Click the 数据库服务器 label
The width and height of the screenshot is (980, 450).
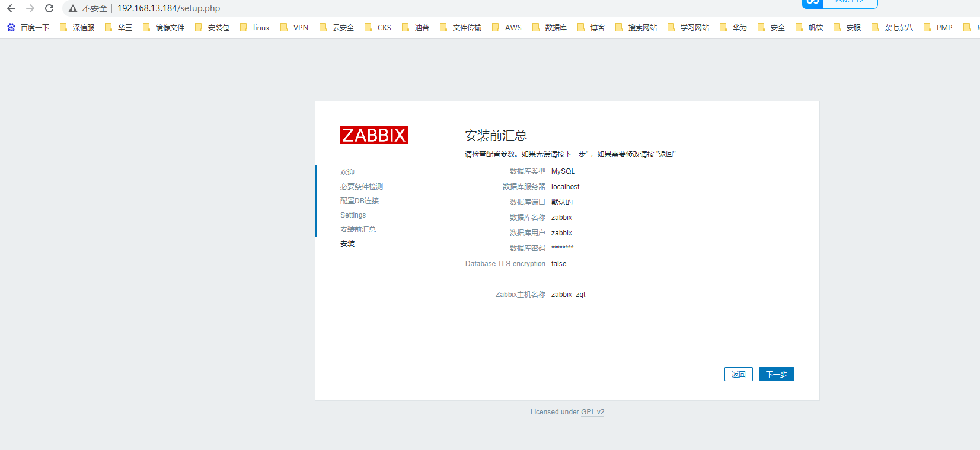tap(524, 187)
